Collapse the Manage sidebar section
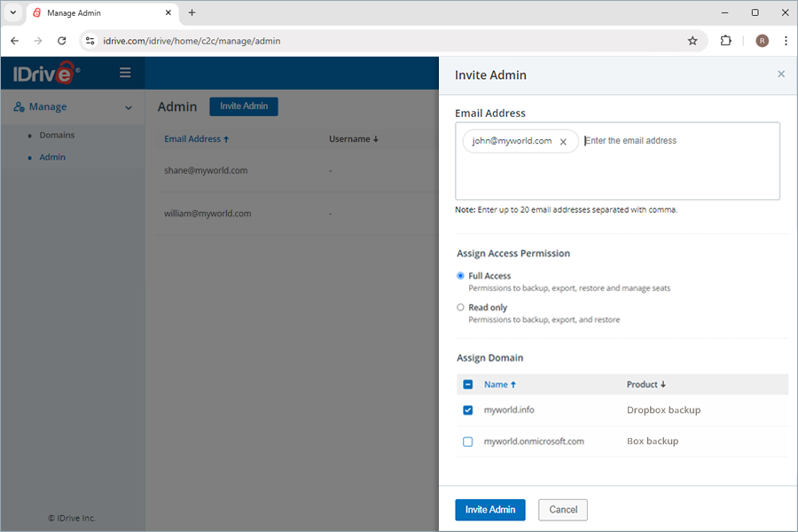Image resolution: width=798 pixels, height=532 pixels. point(129,107)
